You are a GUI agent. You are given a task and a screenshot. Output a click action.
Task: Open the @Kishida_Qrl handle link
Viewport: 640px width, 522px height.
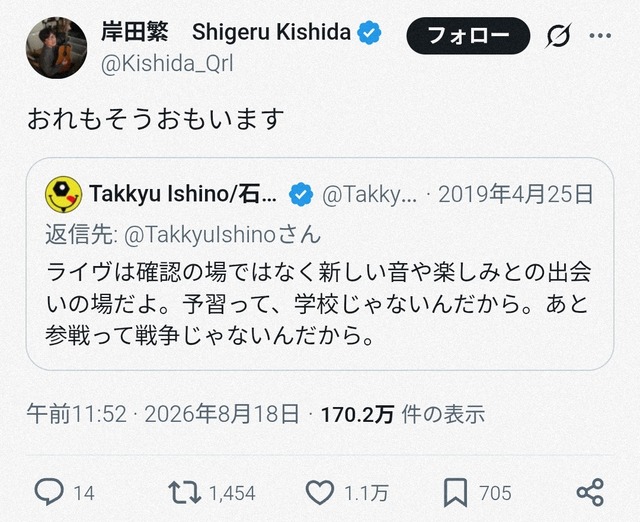pyautogui.click(x=167, y=64)
